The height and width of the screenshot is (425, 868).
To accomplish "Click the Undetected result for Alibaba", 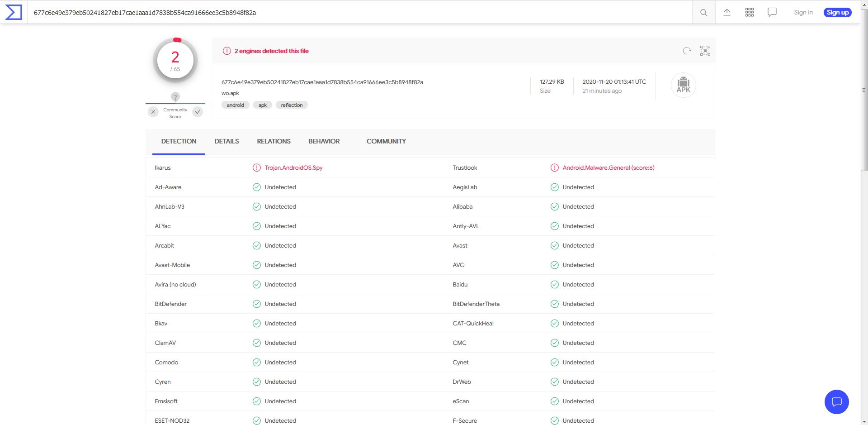I will 578,207.
